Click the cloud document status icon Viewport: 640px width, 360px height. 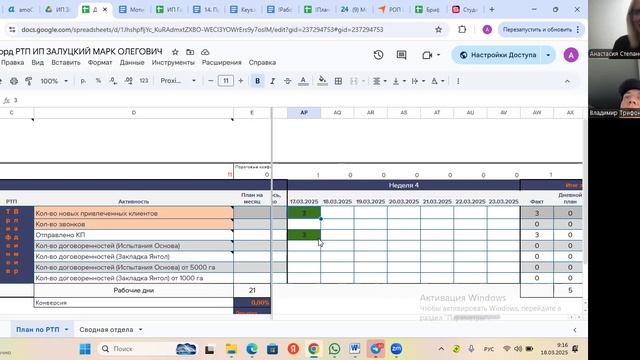pyautogui.click(x=205, y=52)
